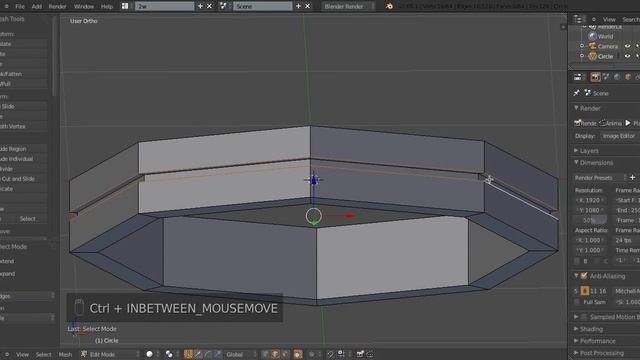Expand the Camera tree item
This screenshot has width=640, height=360.
pos(582,46)
